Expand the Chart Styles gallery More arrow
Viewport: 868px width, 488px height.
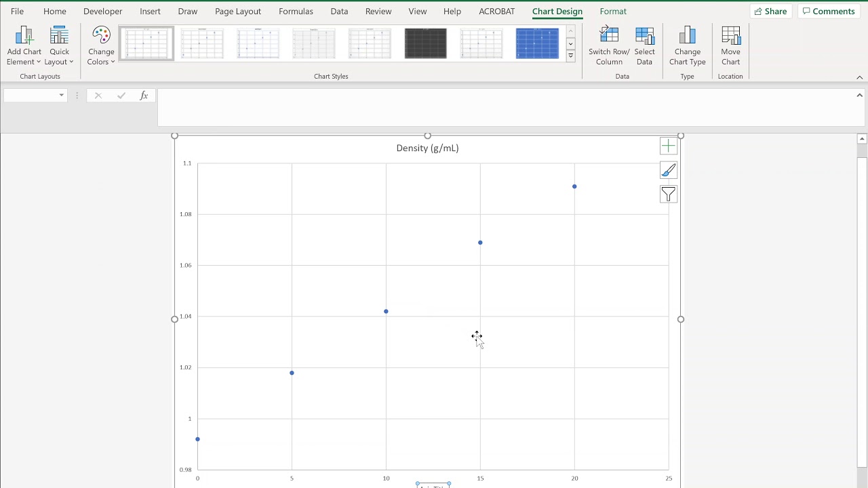(570, 56)
